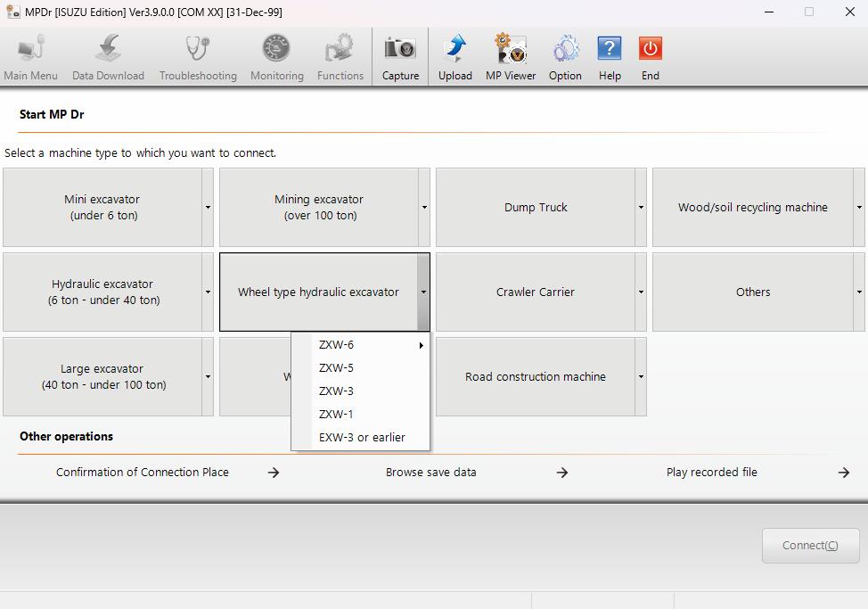This screenshot has height=609, width=868.
Task: Expand the Crawler Carrier dropdown arrow
Action: click(x=641, y=292)
